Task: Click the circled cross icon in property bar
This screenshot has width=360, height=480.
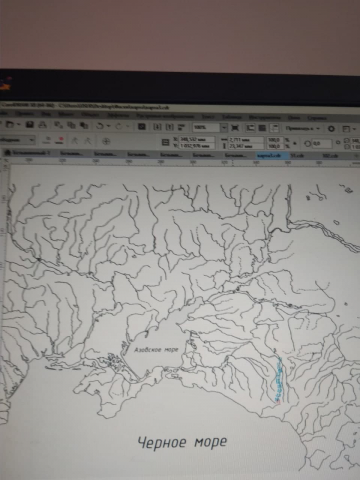Action: (106, 141)
